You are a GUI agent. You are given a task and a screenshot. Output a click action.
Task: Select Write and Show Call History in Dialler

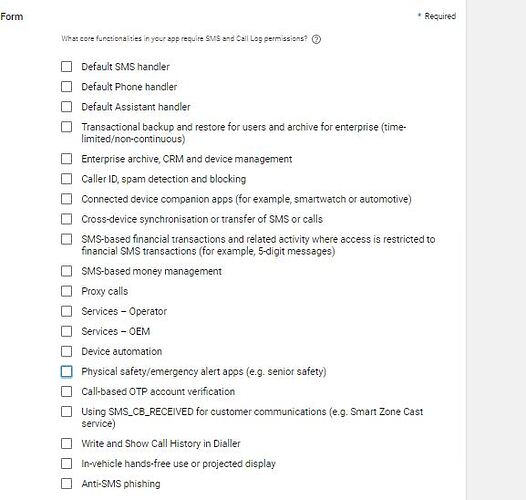66,444
